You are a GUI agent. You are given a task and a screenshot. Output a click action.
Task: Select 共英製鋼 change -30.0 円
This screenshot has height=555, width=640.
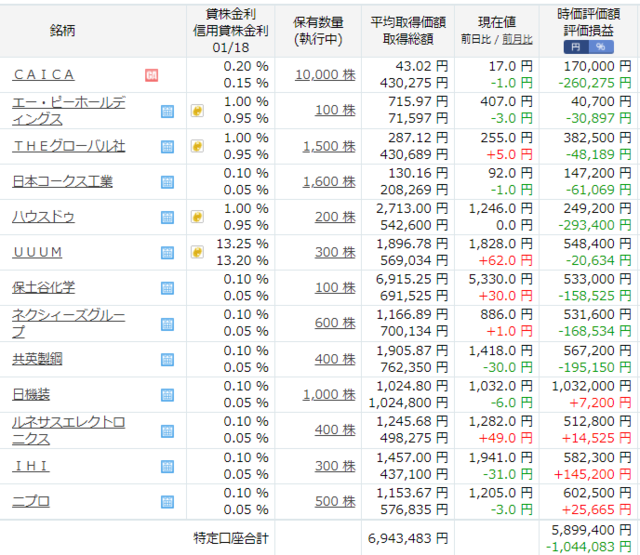508,367
